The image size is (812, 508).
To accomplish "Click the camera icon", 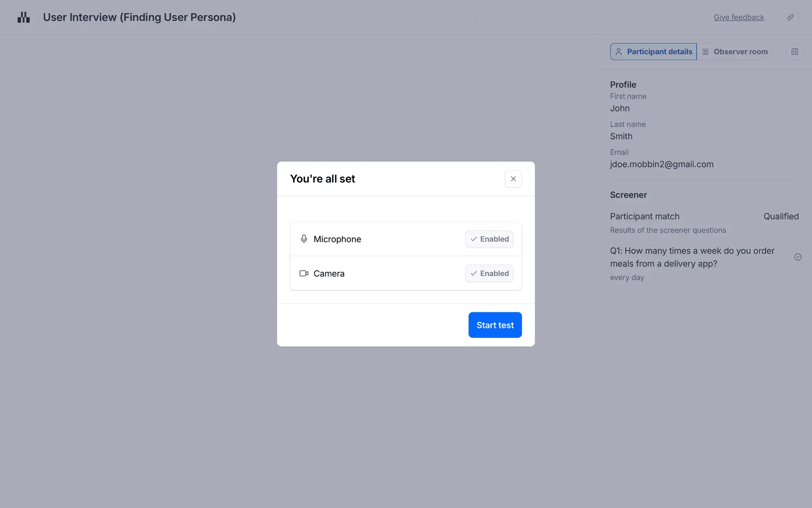I will tap(304, 273).
